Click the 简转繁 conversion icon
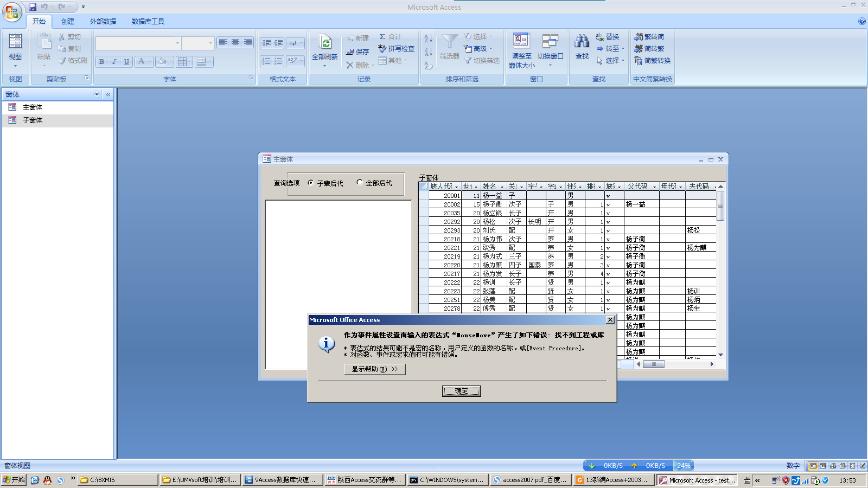The height and width of the screenshot is (488, 868). point(639,49)
